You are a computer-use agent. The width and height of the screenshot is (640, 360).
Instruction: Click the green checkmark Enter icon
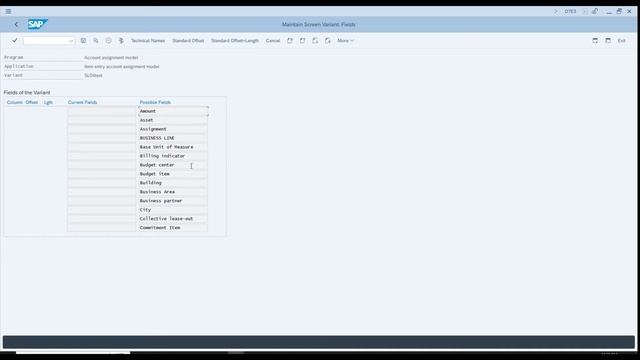[x=15, y=40]
